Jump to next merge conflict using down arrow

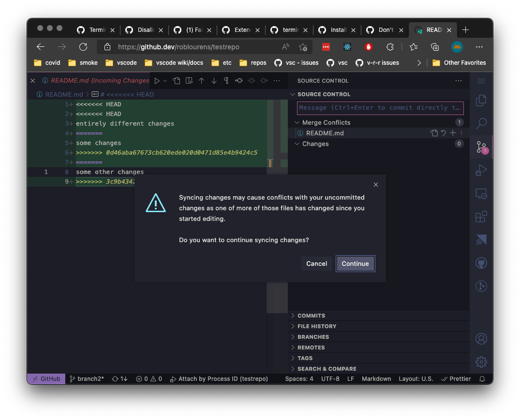[x=214, y=81]
